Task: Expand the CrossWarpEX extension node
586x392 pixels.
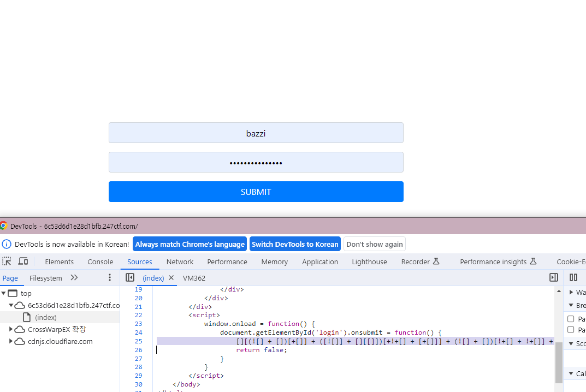Action: point(11,329)
